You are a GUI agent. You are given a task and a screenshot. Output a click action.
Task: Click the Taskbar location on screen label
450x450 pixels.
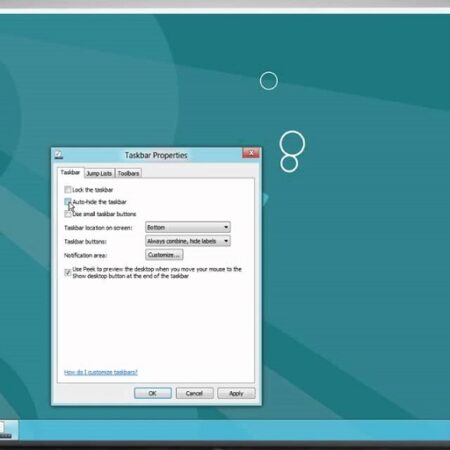(x=98, y=228)
